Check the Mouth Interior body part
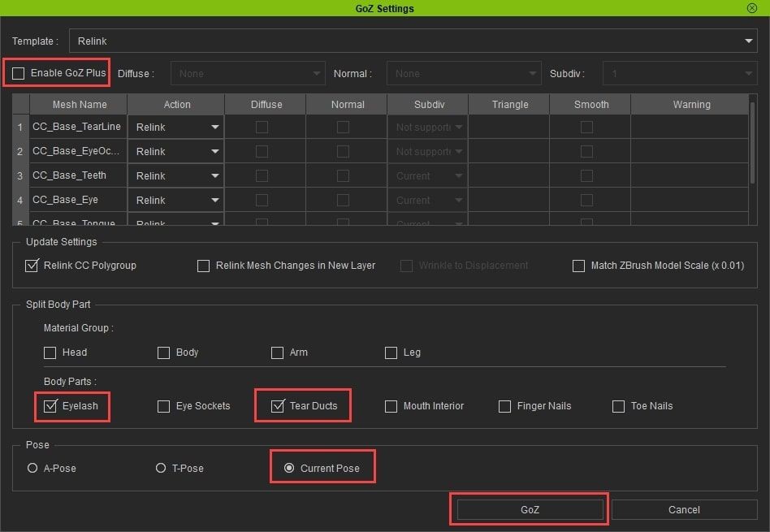The height and width of the screenshot is (532, 770). point(391,406)
